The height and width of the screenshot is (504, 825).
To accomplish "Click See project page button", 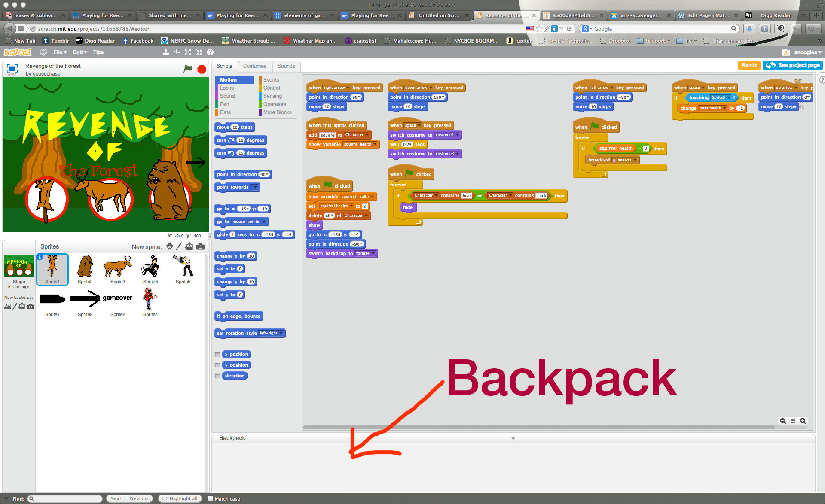I will 793,65.
